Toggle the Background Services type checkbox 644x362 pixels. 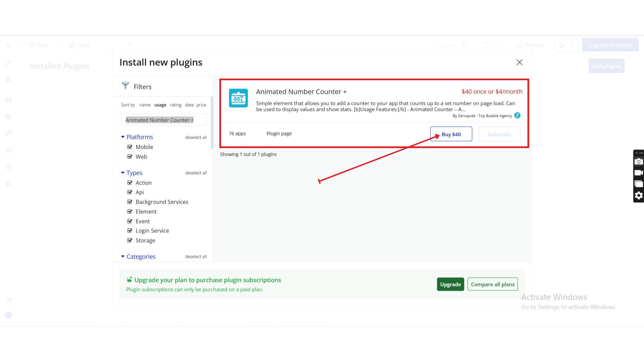click(x=130, y=202)
